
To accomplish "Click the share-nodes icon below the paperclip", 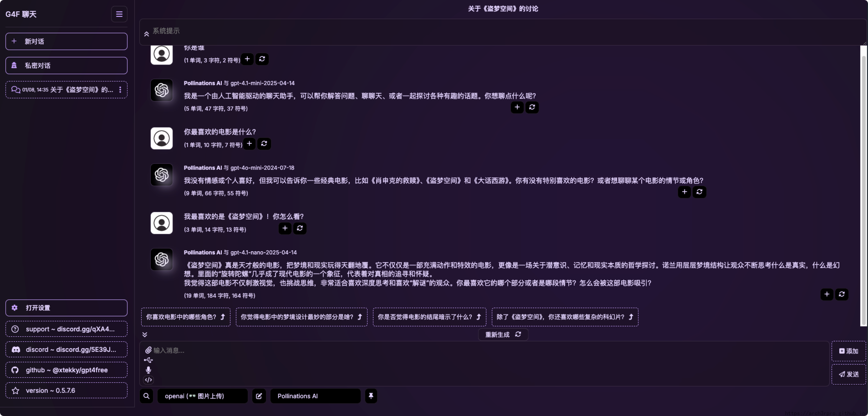I will click(x=148, y=360).
